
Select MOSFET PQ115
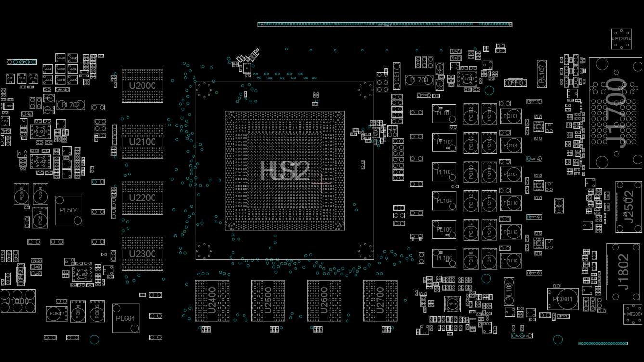[489, 230]
